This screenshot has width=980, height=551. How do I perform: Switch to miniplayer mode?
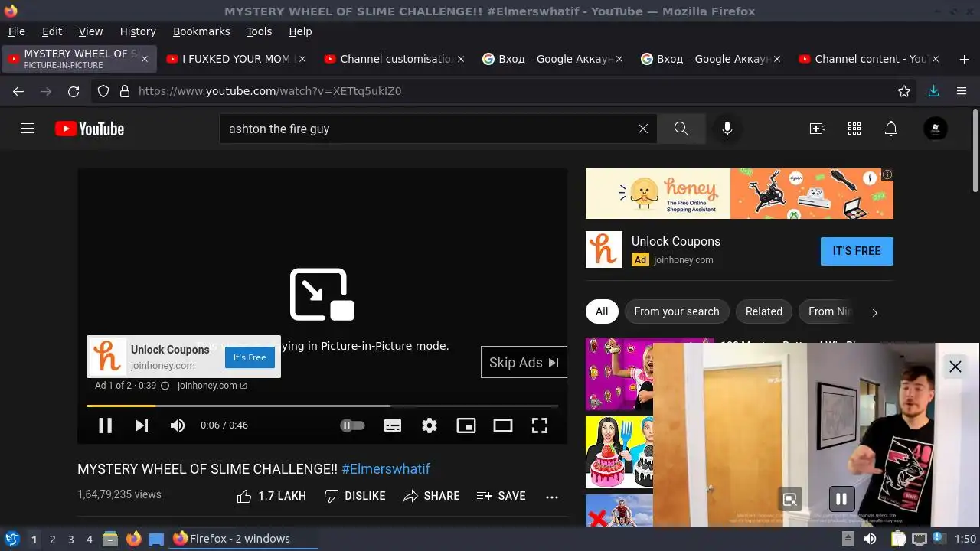tap(466, 425)
